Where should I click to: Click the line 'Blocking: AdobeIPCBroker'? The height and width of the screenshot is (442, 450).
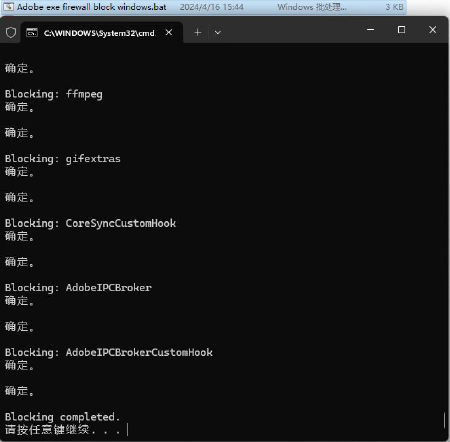pyautogui.click(x=78, y=288)
